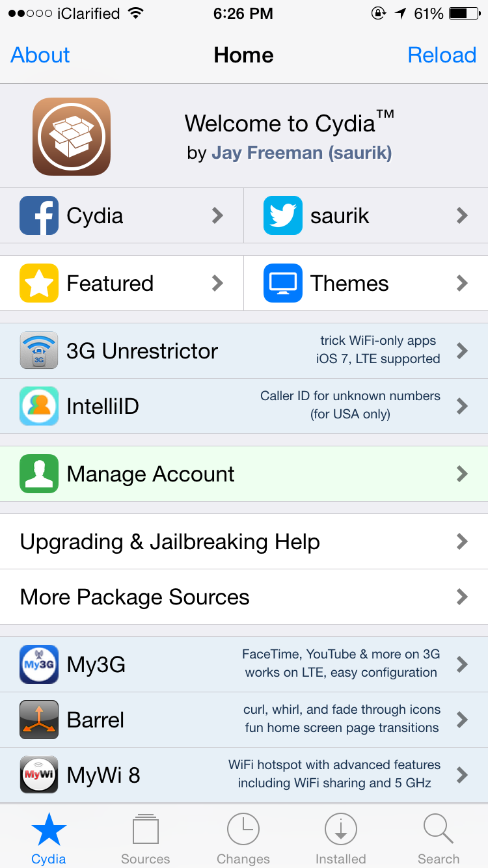The image size is (488, 868).
Task: Tap the Twitter saurik bird icon
Action: pyautogui.click(x=283, y=215)
